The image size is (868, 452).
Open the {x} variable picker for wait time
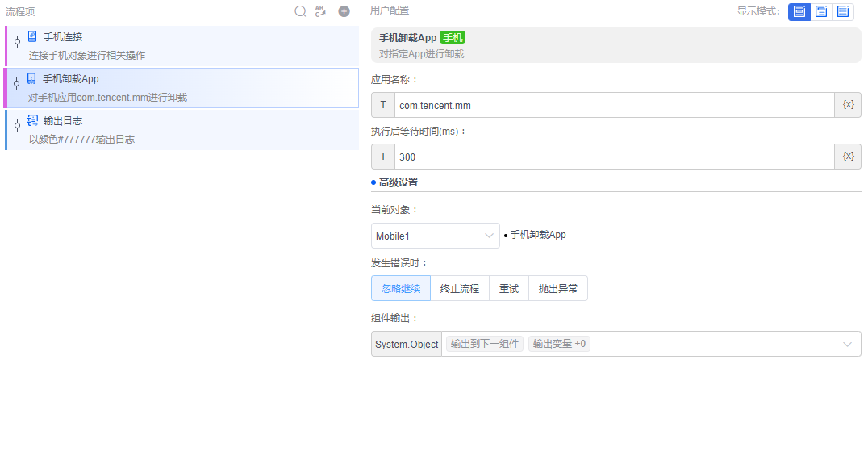(x=848, y=157)
